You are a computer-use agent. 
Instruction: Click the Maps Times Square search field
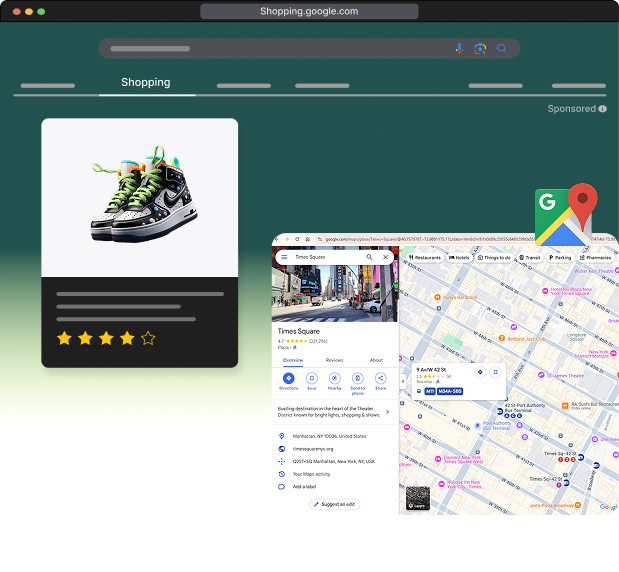coord(334,257)
